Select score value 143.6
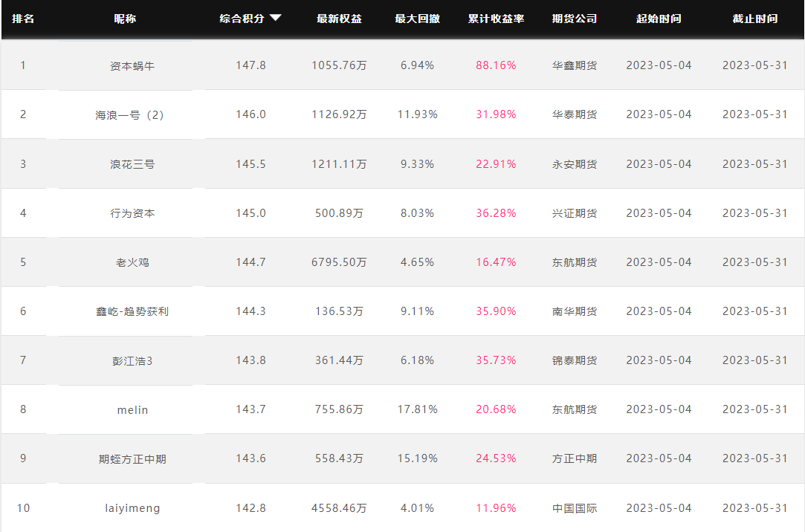 (x=250, y=458)
